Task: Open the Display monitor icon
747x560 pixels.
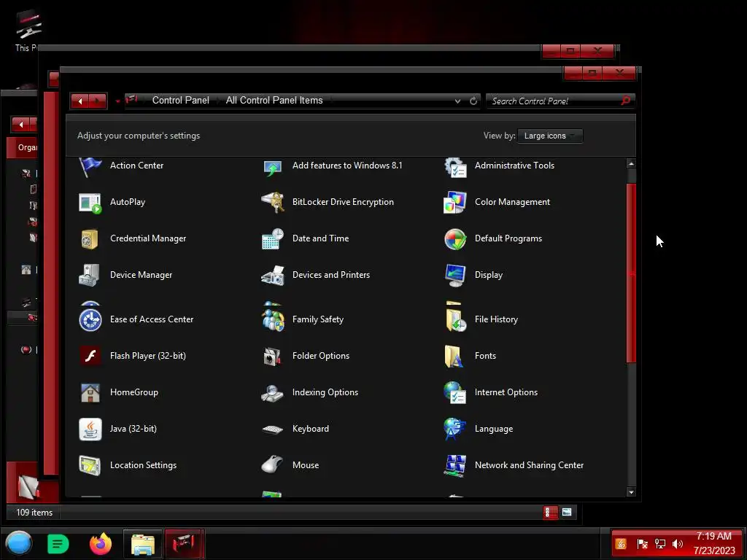Action: pyautogui.click(x=455, y=275)
